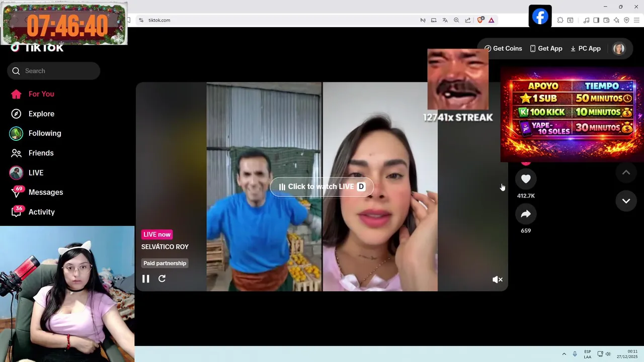Like the video with the heart icon
This screenshot has width=644, height=362.
pos(526,179)
